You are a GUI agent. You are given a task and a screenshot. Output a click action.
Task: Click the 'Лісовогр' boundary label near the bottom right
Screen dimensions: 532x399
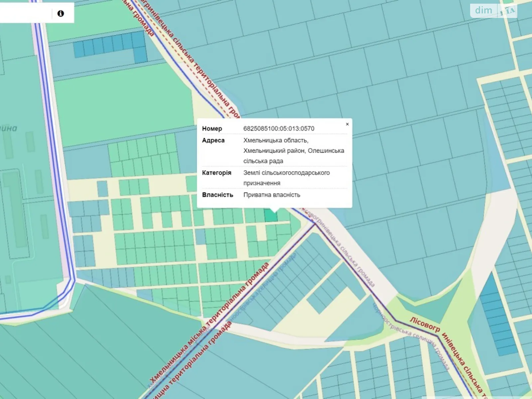click(x=425, y=325)
